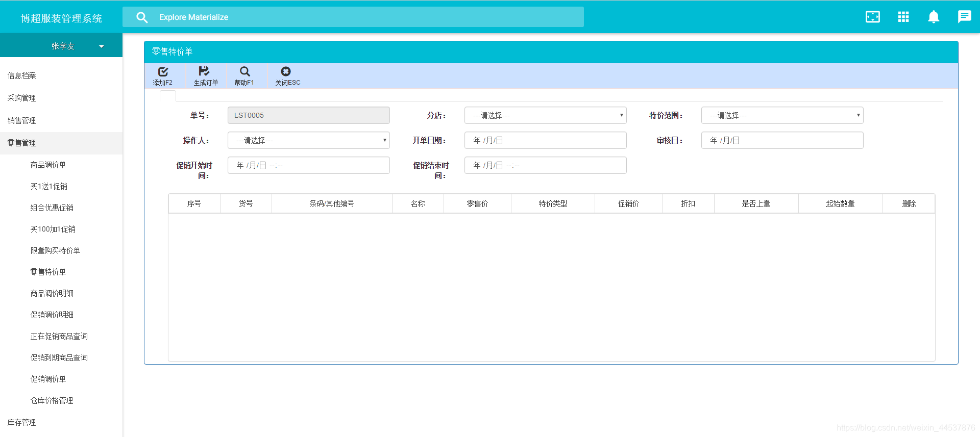Select 组合优惠促销 submenu item
The height and width of the screenshot is (437, 980).
click(x=52, y=208)
